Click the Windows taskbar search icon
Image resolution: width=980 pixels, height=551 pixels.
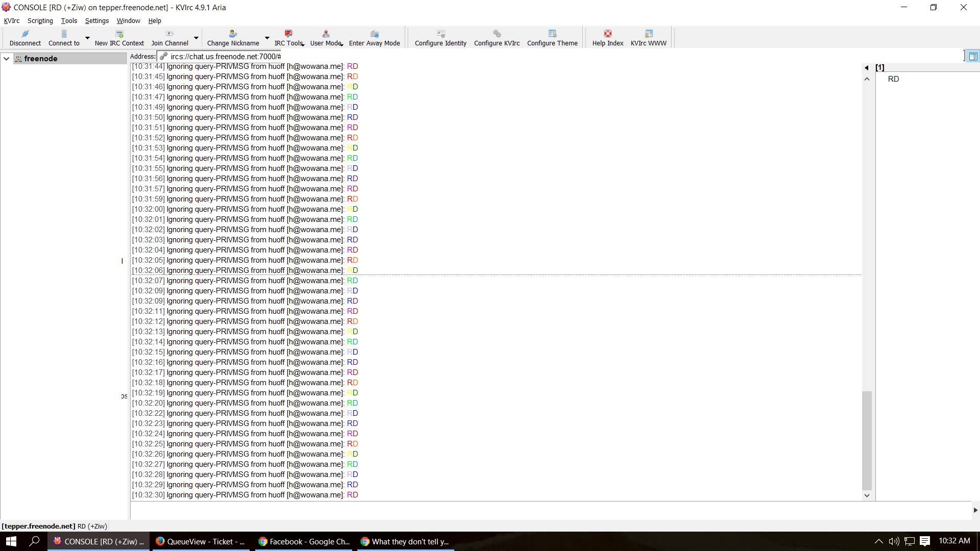click(x=34, y=541)
